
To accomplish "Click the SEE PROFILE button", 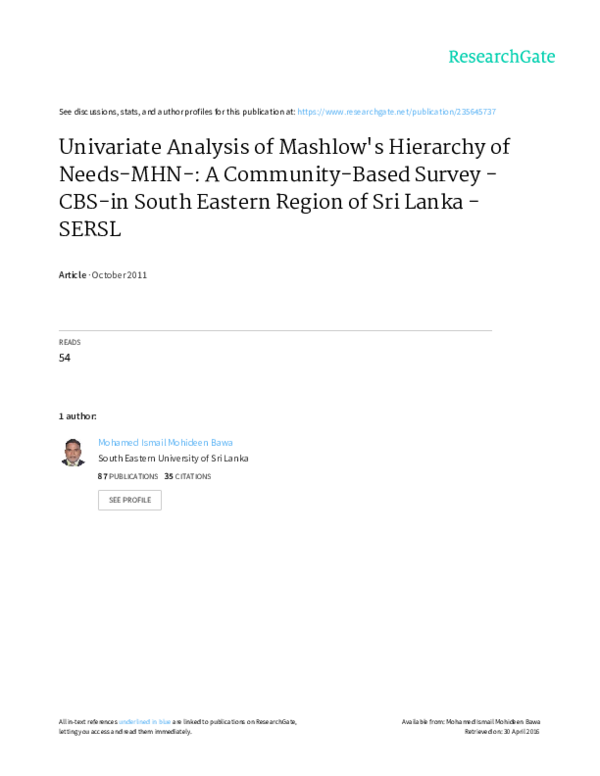I will pyautogui.click(x=130, y=500).
